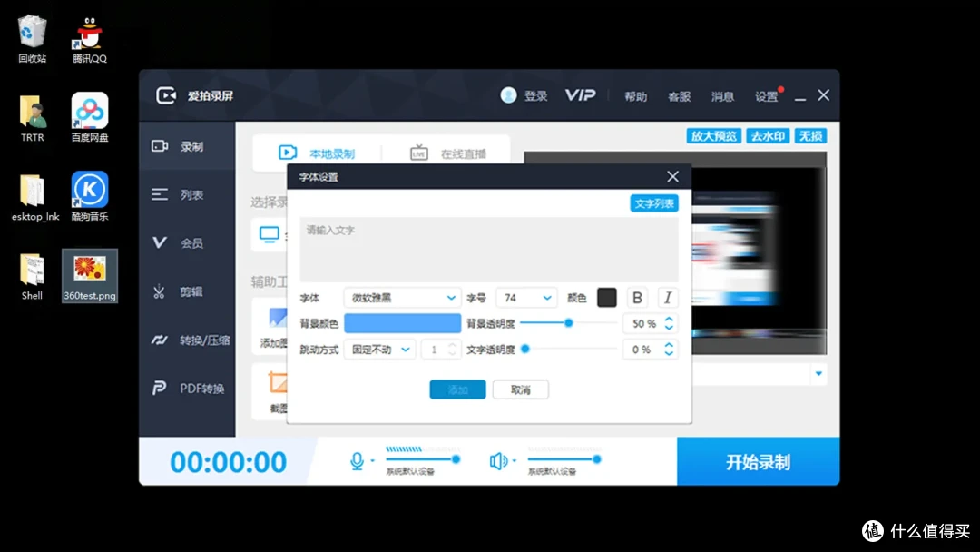Image resolution: width=980 pixels, height=552 pixels.
Task: Increase the 文字透明度 percentage stepper
Action: click(x=669, y=344)
